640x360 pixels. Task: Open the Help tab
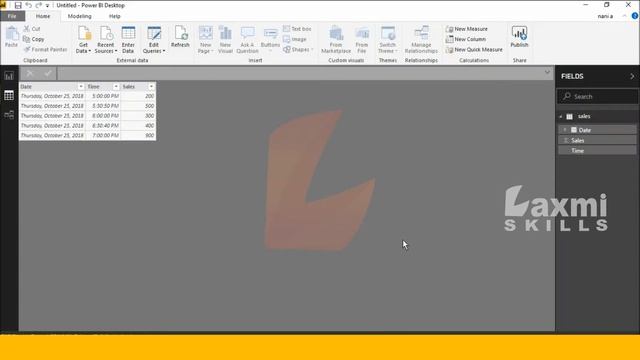115,16
